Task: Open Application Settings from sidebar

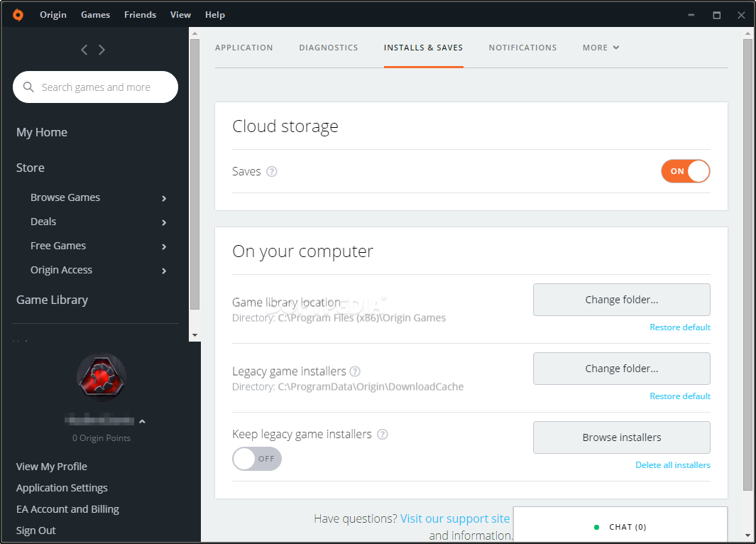Action: coord(62,488)
